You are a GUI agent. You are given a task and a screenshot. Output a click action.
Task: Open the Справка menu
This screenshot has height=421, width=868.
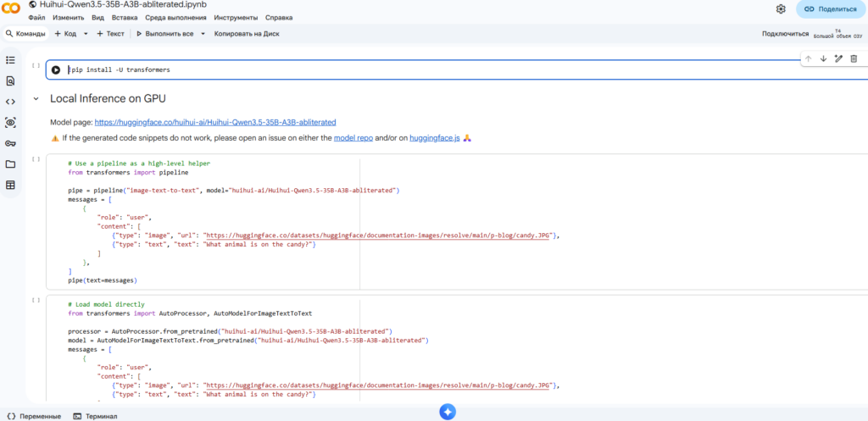tap(279, 18)
